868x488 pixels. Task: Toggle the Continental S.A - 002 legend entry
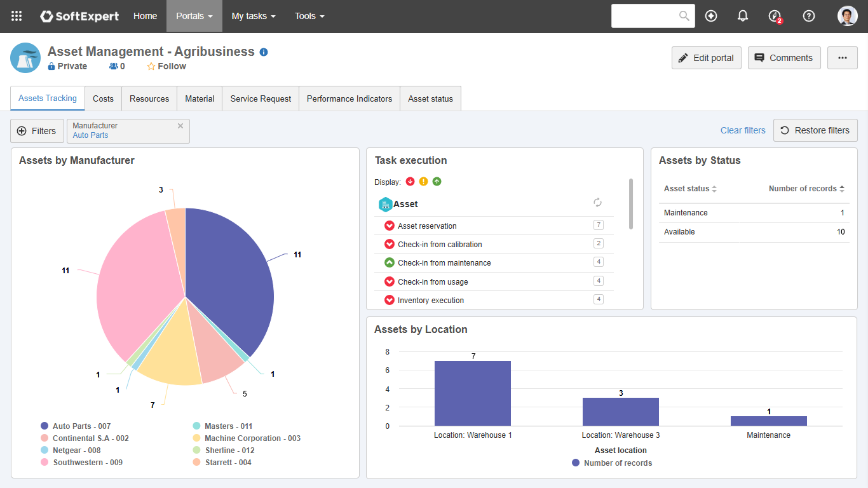[85, 438]
